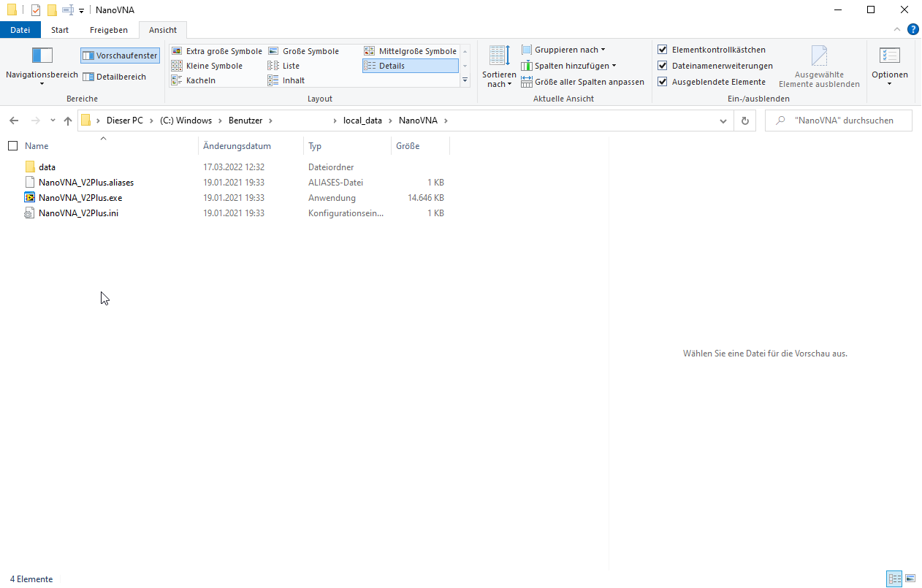
Task: Select Kacheln layout
Action: click(194, 80)
